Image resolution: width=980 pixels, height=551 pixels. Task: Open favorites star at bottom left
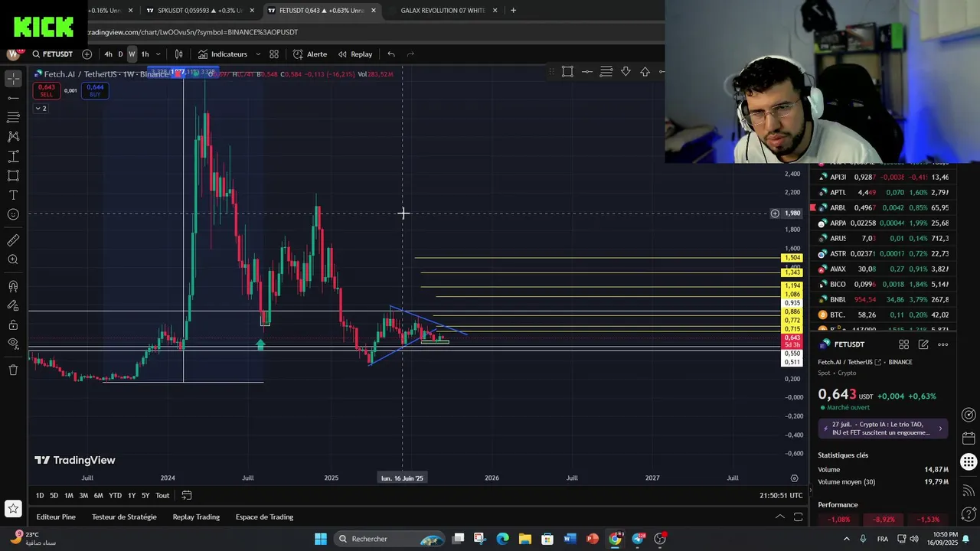pyautogui.click(x=13, y=509)
